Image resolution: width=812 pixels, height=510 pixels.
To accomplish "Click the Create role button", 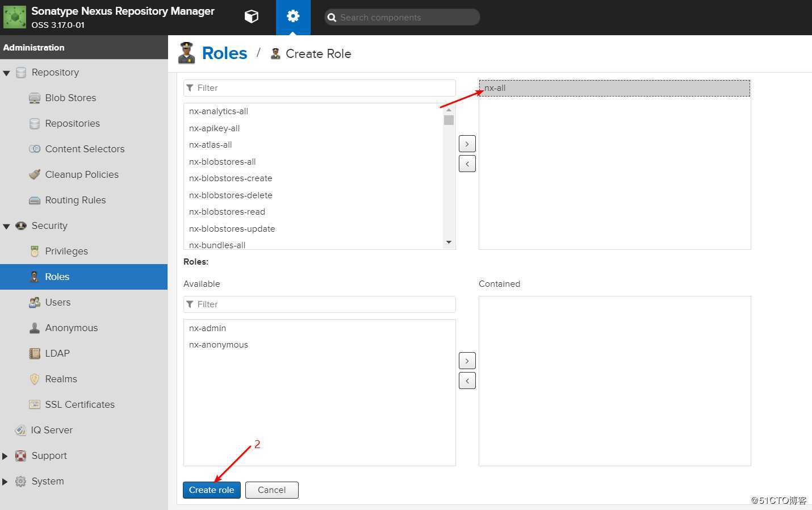I will [x=212, y=490].
